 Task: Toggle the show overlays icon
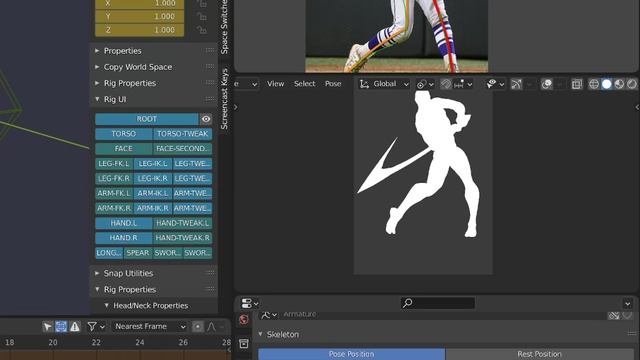[547, 84]
